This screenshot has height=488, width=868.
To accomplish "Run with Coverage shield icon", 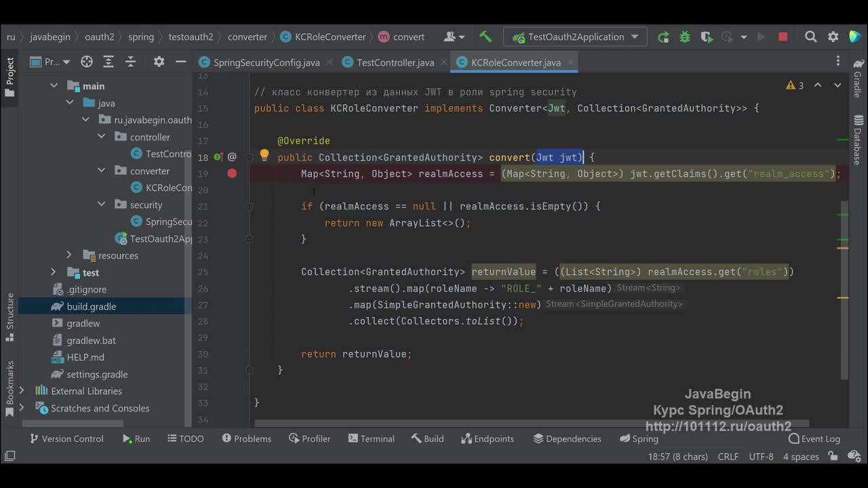I will (706, 37).
